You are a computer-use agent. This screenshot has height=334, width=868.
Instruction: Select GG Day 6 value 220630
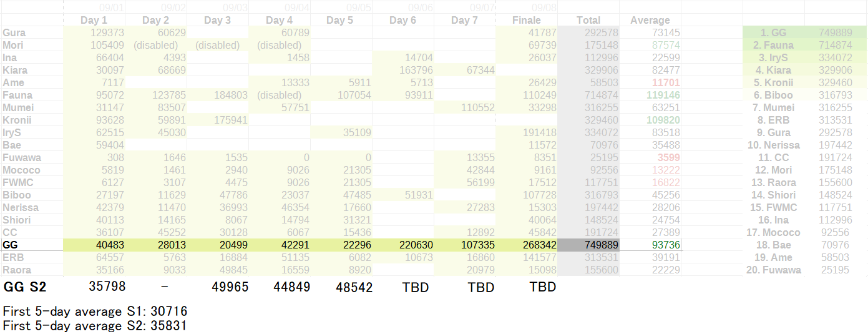403,245
